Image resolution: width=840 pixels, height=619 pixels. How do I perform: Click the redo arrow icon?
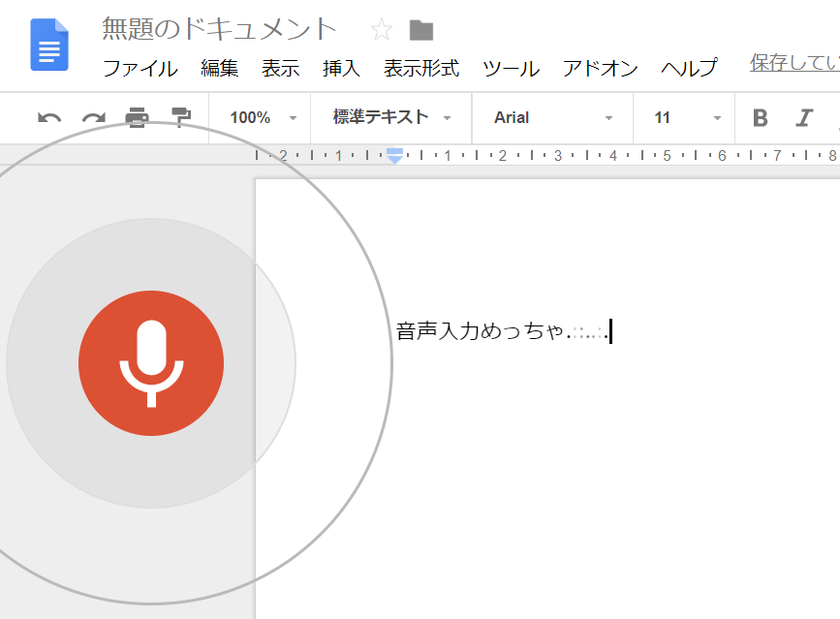[94, 118]
